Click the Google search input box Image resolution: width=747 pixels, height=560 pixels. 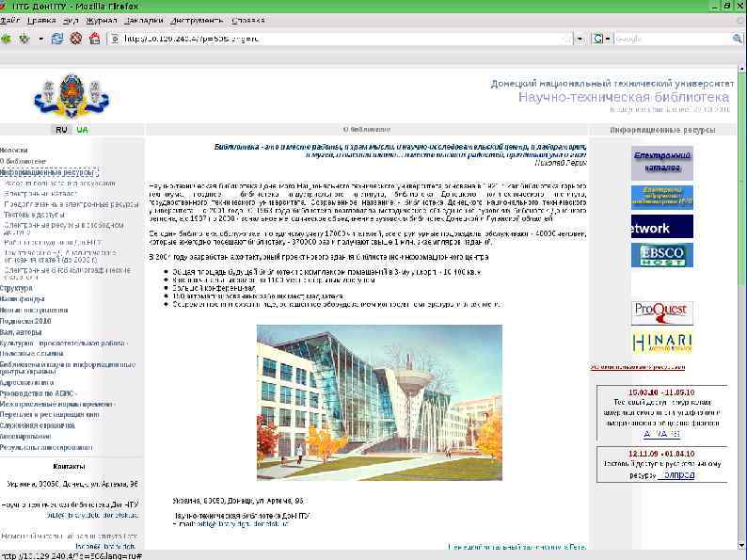[x=673, y=40]
